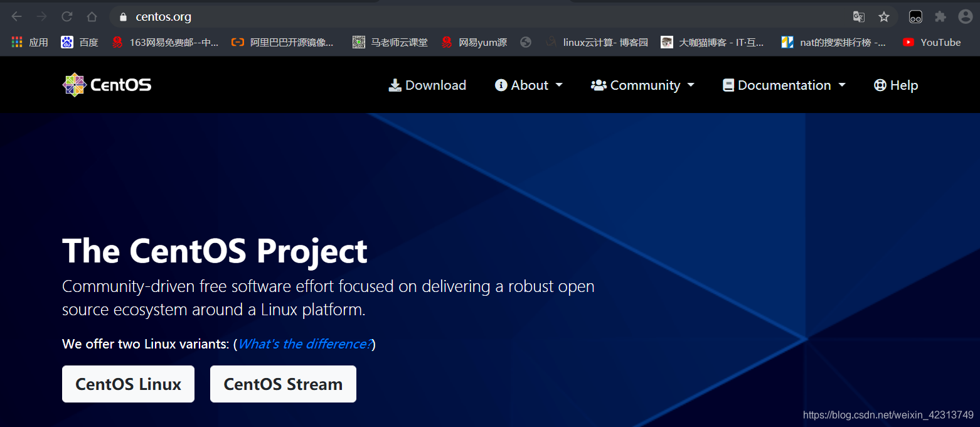
Task: Open the Download page in navigation
Action: click(x=427, y=85)
